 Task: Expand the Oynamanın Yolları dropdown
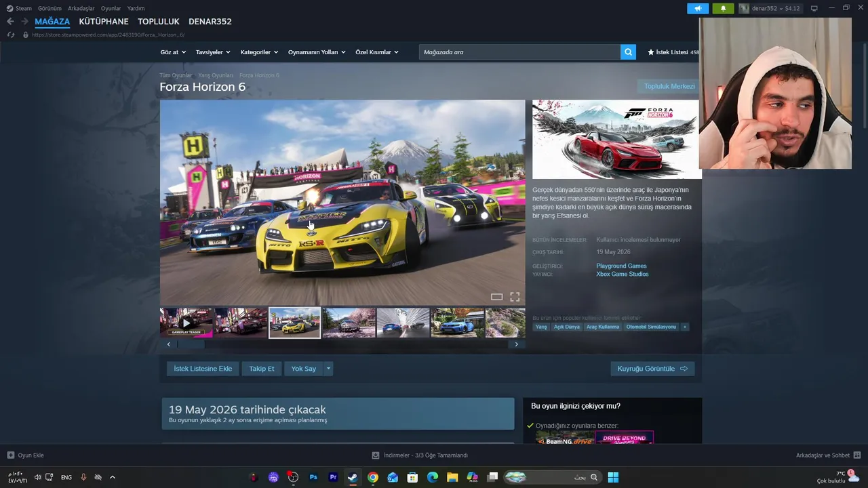pos(317,52)
